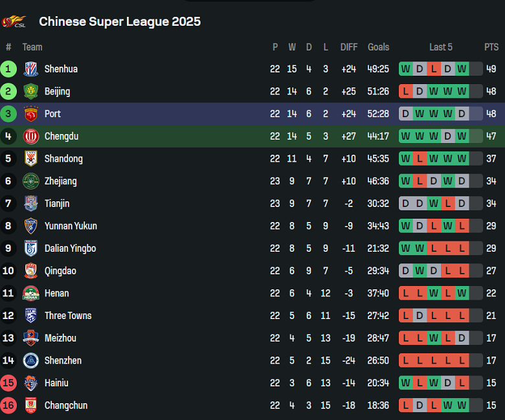Sort the table by PTS column header
The width and height of the screenshot is (505, 420).
point(491,47)
